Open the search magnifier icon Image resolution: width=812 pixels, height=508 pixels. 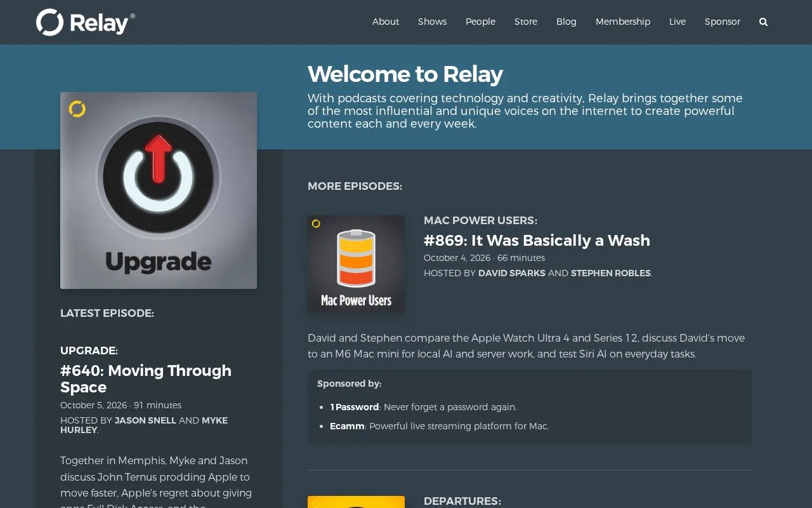(x=763, y=22)
